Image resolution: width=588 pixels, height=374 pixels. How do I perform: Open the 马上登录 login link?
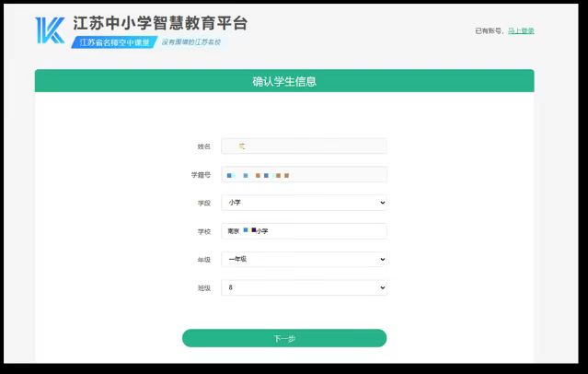[x=521, y=30]
